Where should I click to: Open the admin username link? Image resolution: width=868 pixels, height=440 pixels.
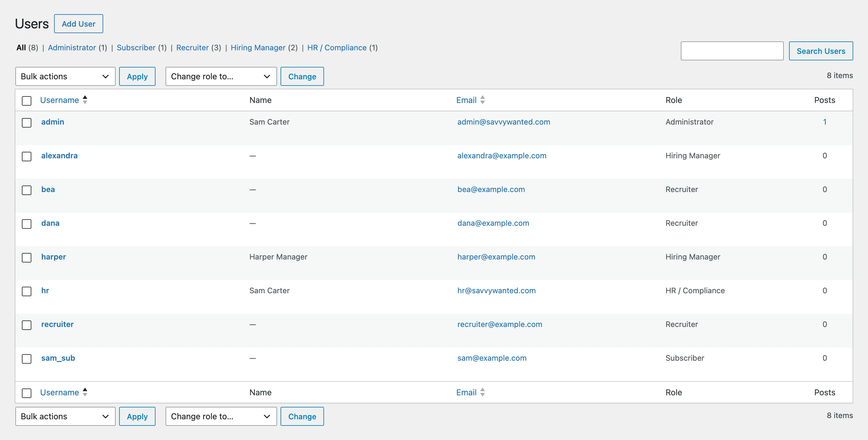click(53, 122)
